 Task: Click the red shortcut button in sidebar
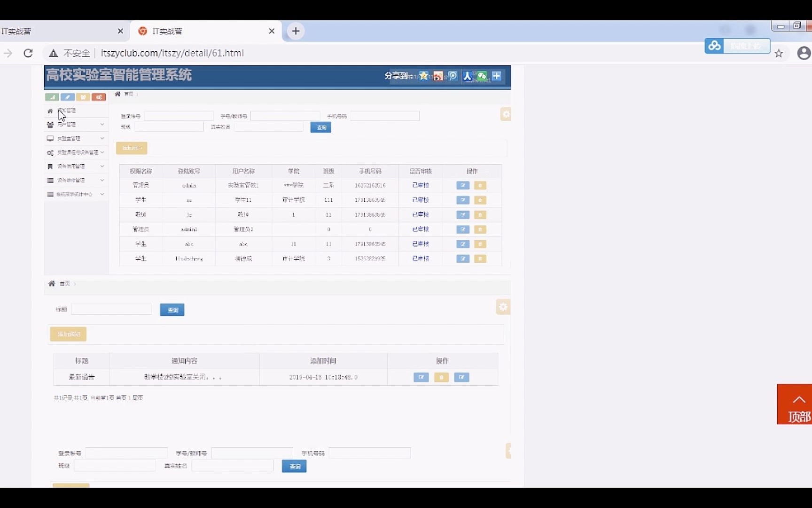(x=99, y=97)
